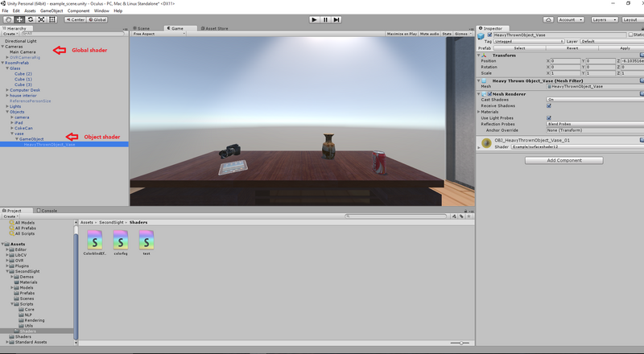Select the Hand tool in toolbar

tap(8, 19)
